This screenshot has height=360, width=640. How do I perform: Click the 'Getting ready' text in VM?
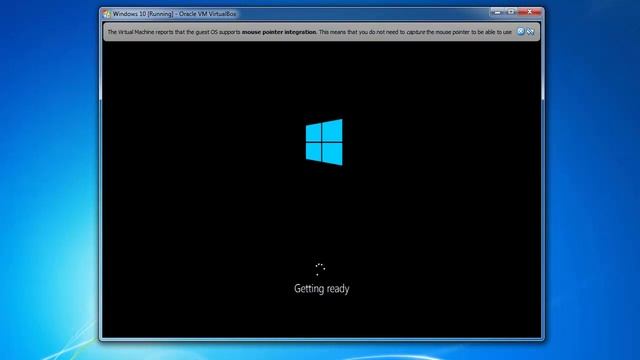[x=322, y=289]
